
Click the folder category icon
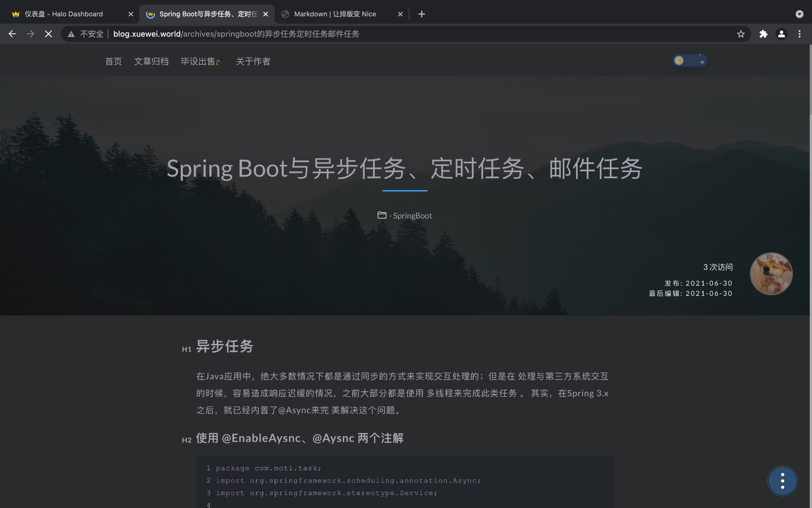point(382,215)
